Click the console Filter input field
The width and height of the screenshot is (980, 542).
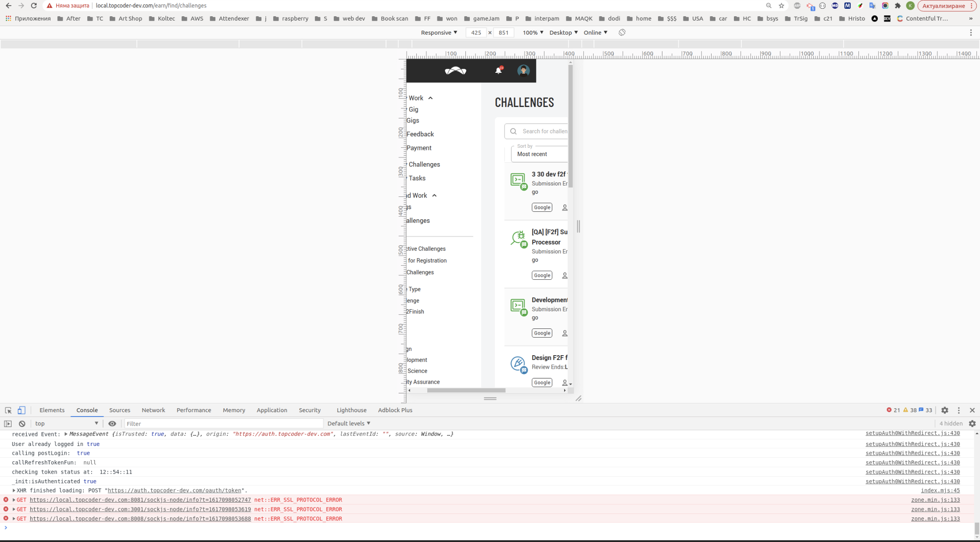(x=224, y=424)
